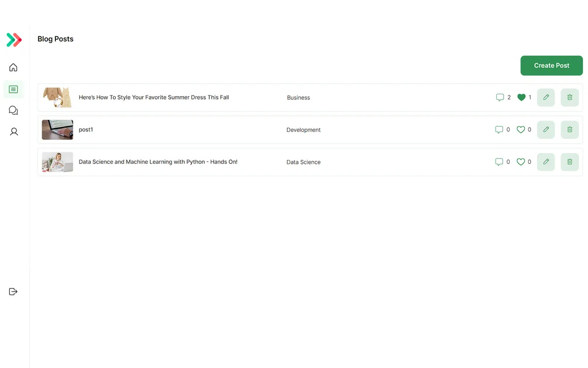This screenshot has height=368, width=588.
Task: Delete the post1 entry
Action: tap(569, 130)
